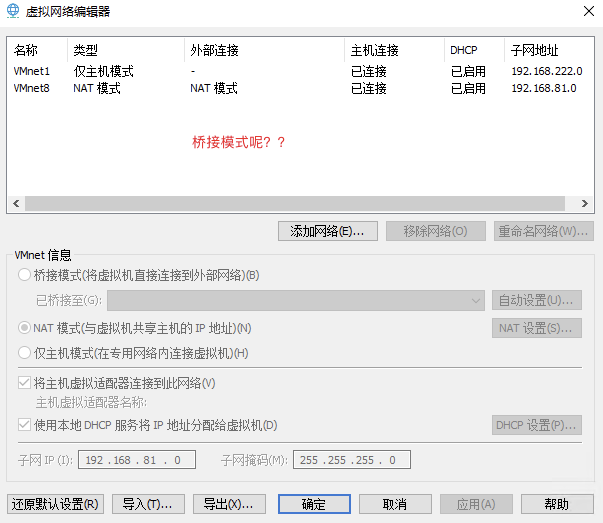Click the 子网 IP input field
Image resolution: width=603 pixels, height=523 pixels.
tap(137, 460)
